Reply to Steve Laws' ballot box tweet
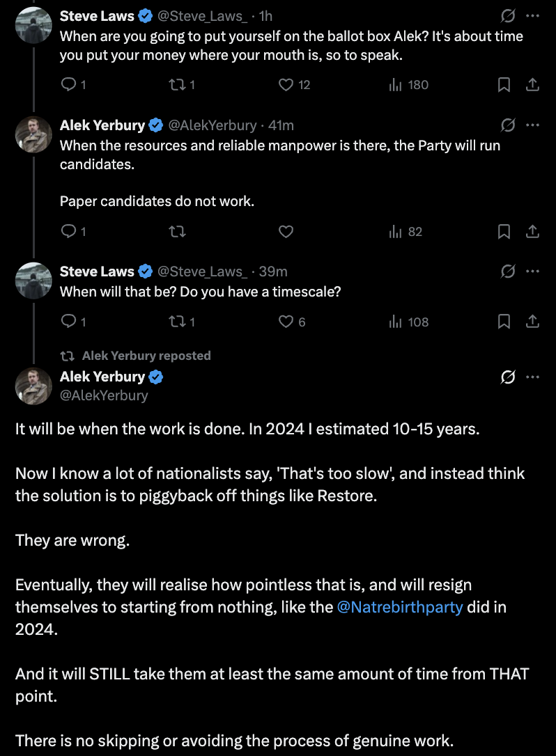The height and width of the screenshot is (756, 556). [69, 85]
